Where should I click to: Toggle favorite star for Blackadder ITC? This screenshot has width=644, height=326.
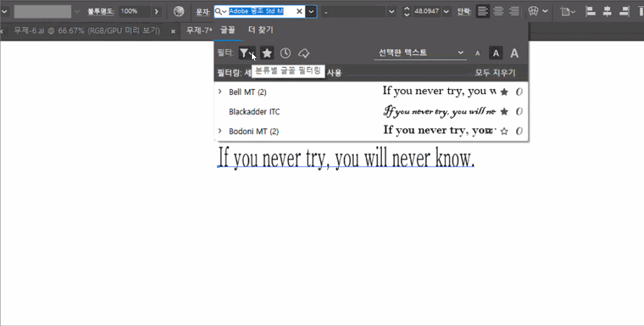[504, 112]
